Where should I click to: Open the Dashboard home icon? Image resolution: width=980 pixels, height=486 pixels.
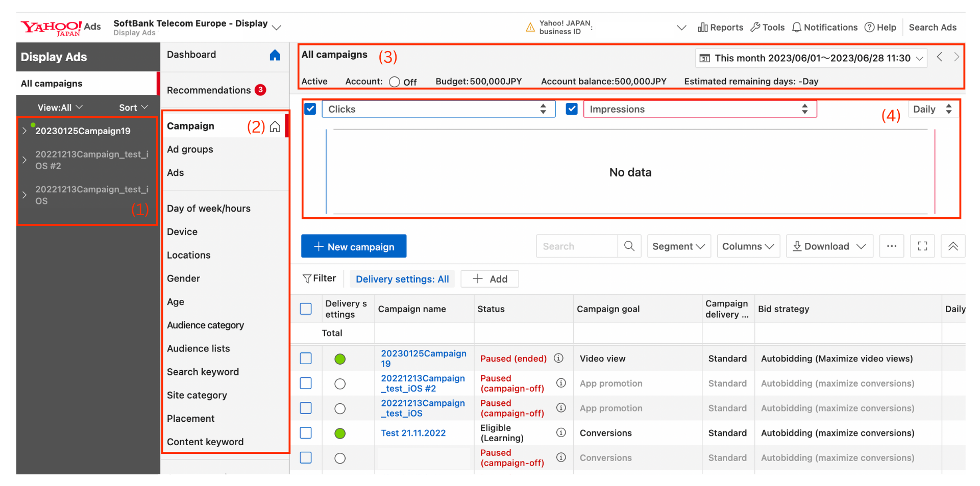tap(275, 55)
